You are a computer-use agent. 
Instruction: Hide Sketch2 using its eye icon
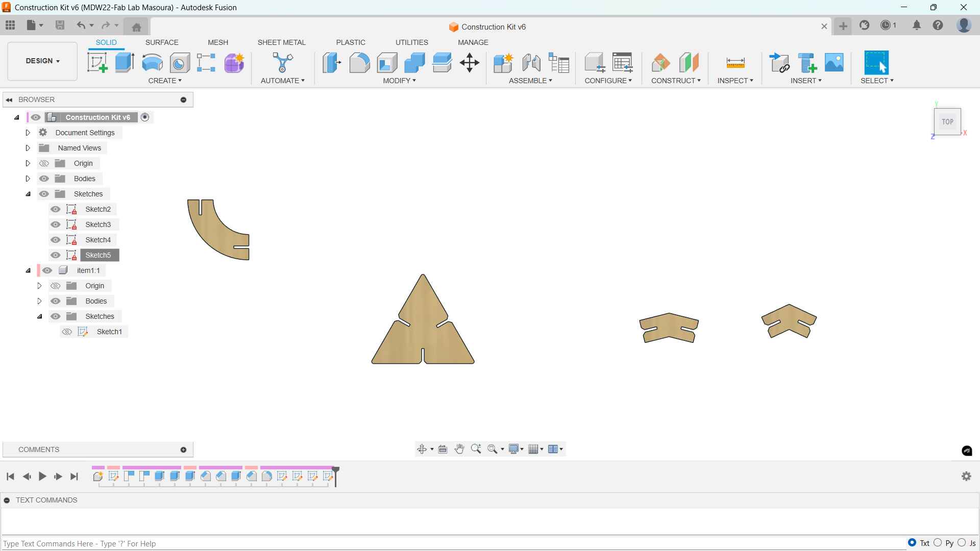56,209
